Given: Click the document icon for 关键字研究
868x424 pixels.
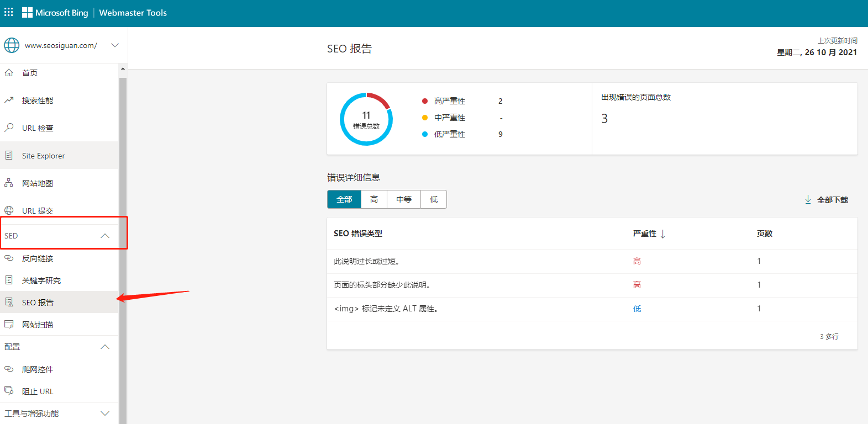Looking at the screenshot, I should pos(9,280).
